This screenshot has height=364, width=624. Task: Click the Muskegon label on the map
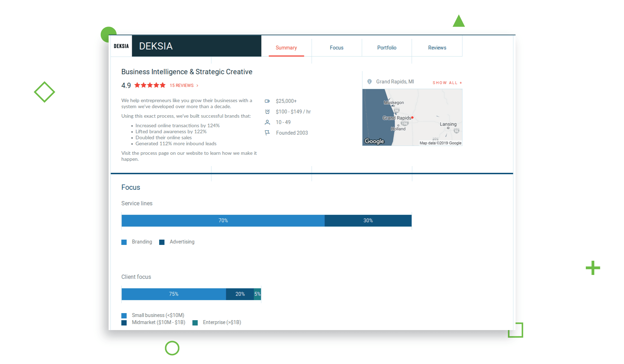pos(394,102)
